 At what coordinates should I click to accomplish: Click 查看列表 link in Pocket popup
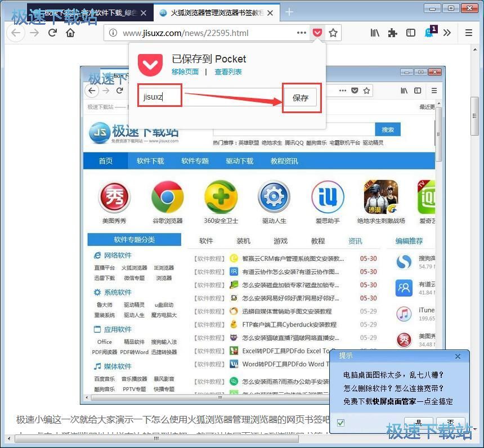[x=228, y=72]
